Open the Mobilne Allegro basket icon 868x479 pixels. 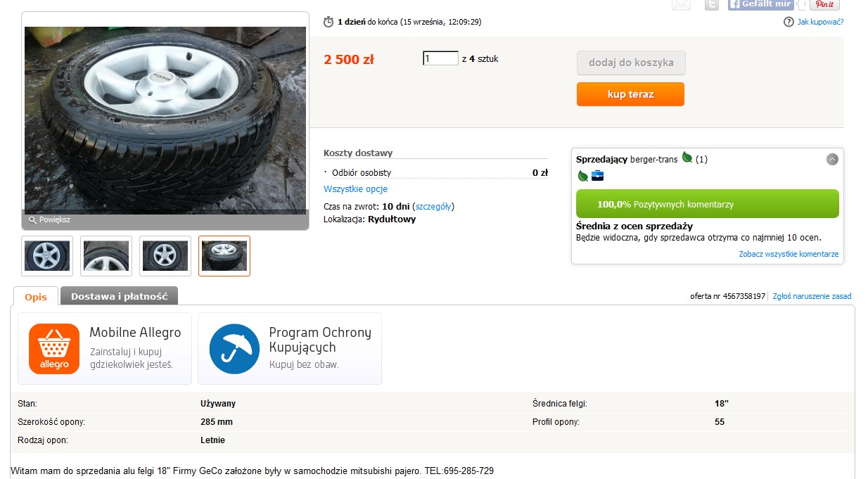coord(54,349)
